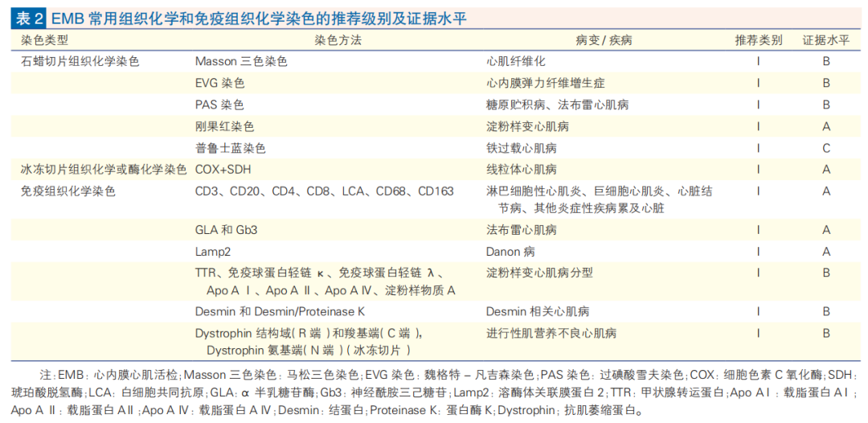Select the '石蜡切片组织化学染色' cell
This screenshot has width=868, height=423.
79,61
